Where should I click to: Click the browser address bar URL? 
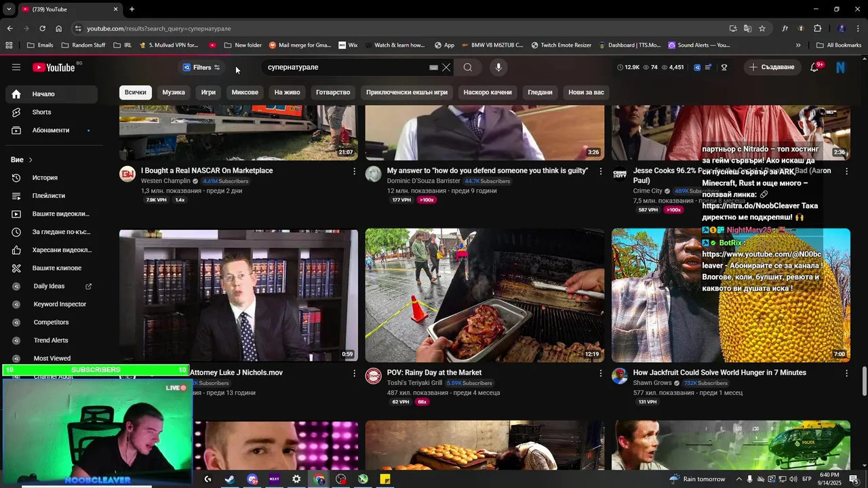click(x=159, y=28)
